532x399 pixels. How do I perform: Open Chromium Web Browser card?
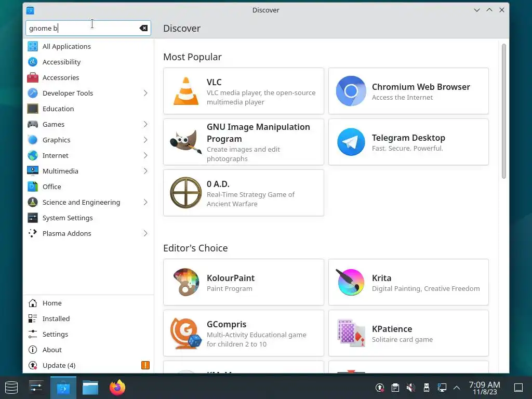tap(408, 91)
